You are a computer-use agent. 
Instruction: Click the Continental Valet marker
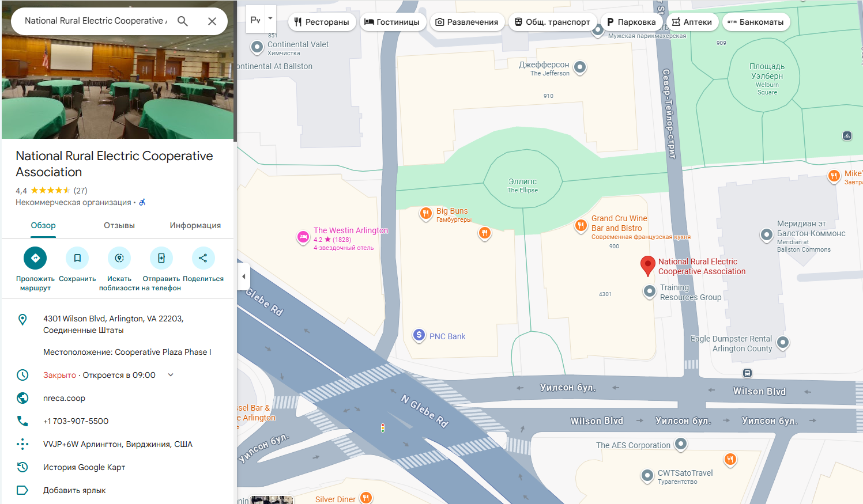[x=257, y=47]
